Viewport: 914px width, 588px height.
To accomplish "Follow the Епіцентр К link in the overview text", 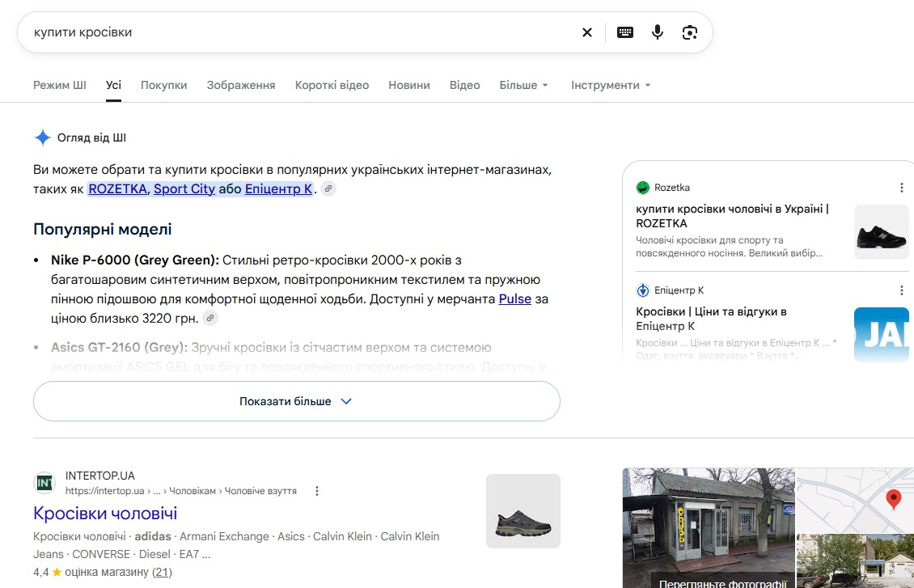I will click(x=278, y=188).
